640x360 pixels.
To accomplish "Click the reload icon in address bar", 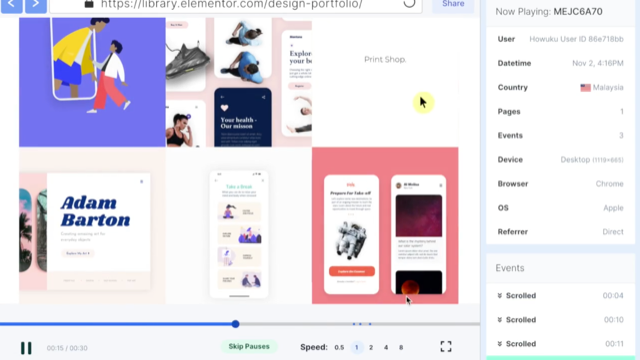I will pyautogui.click(x=409, y=3).
